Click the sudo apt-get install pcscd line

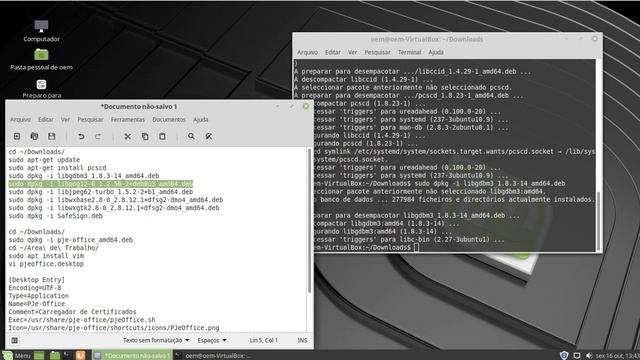click(x=57, y=168)
